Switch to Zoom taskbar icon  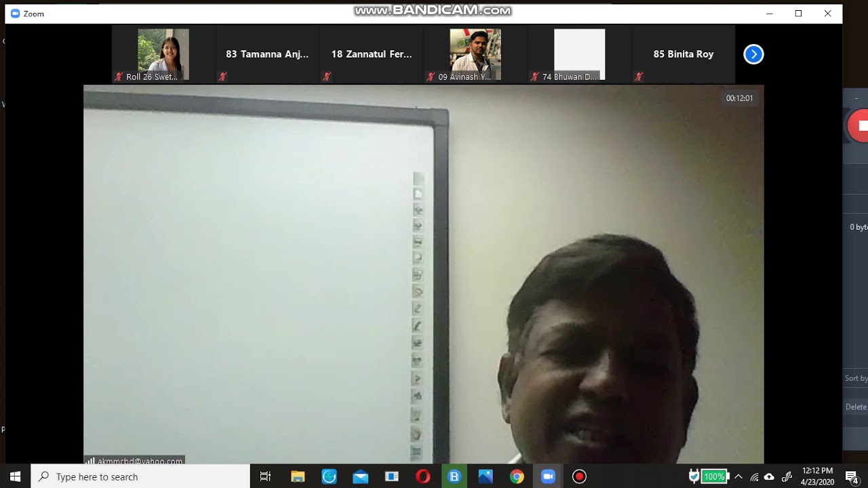[x=548, y=476]
